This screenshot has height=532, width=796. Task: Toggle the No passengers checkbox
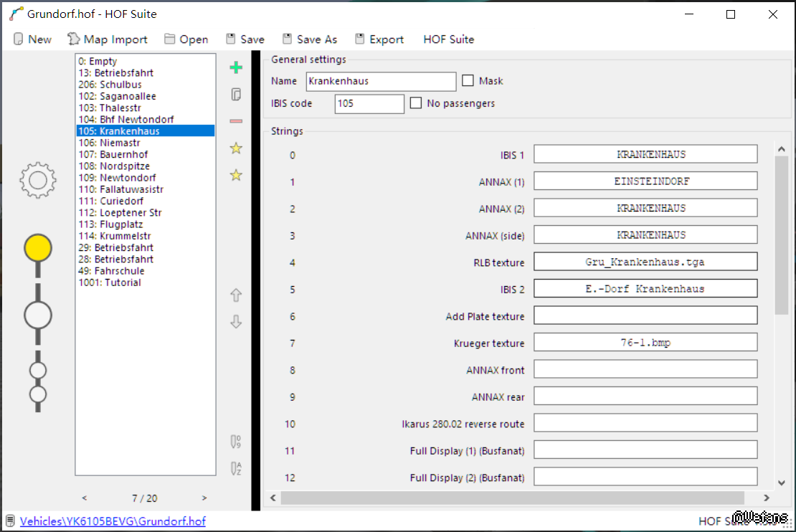[x=416, y=103]
